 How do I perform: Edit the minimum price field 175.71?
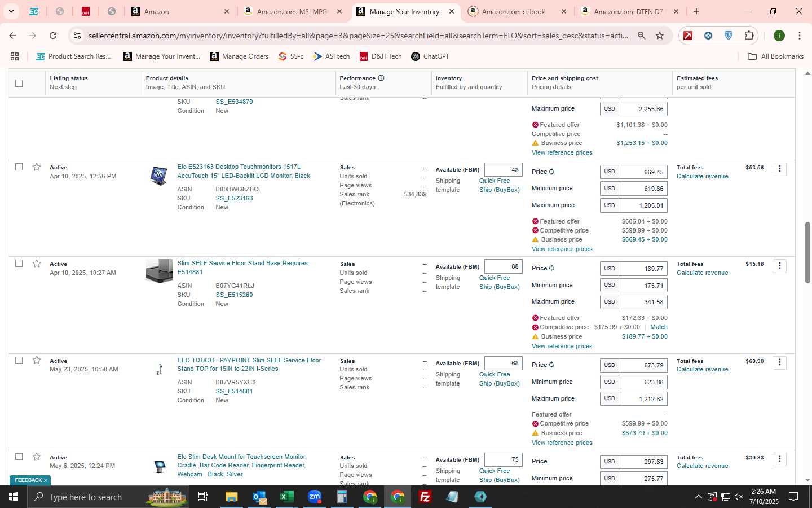click(x=643, y=286)
